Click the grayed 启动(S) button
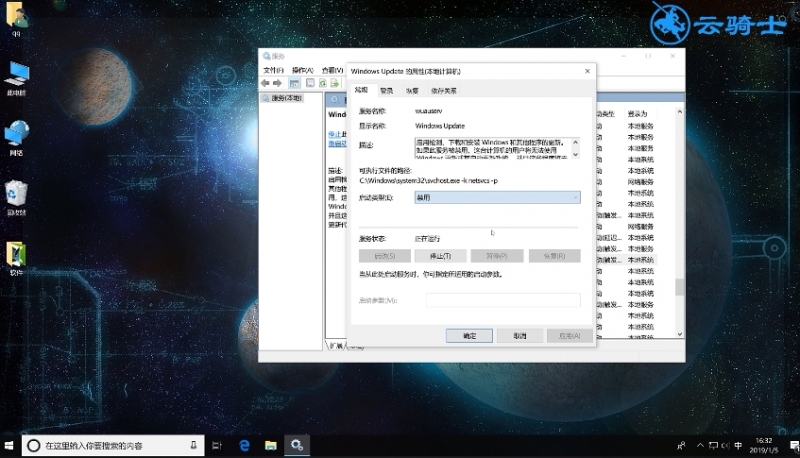 385,256
